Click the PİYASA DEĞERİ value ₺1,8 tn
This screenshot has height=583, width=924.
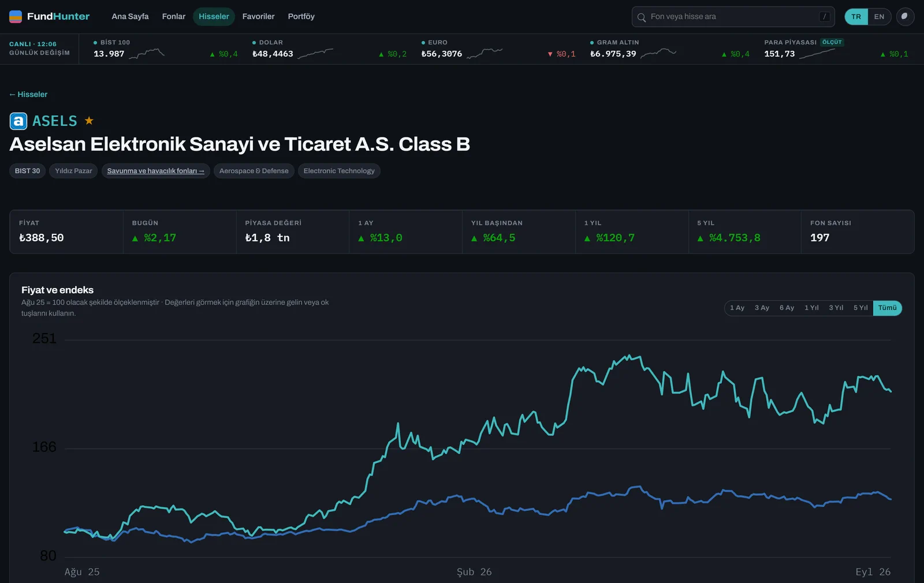click(x=267, y=238)
